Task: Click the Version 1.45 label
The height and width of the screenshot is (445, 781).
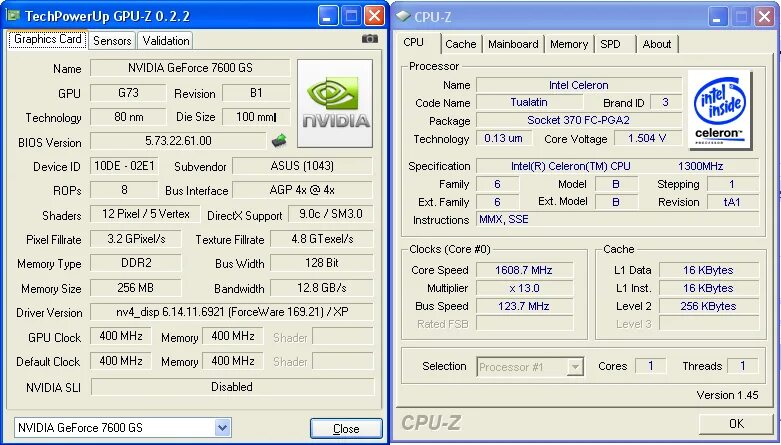Action: click(x=727, y=395)
